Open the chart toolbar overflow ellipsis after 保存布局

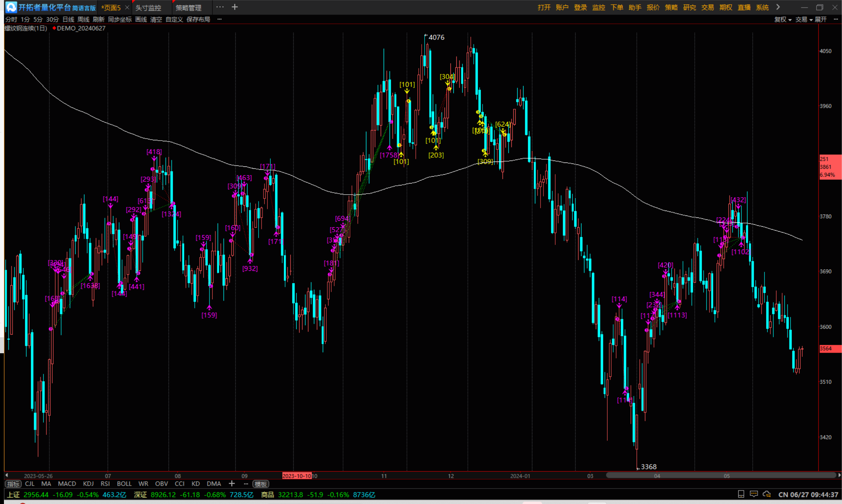[x=220, y=19]
